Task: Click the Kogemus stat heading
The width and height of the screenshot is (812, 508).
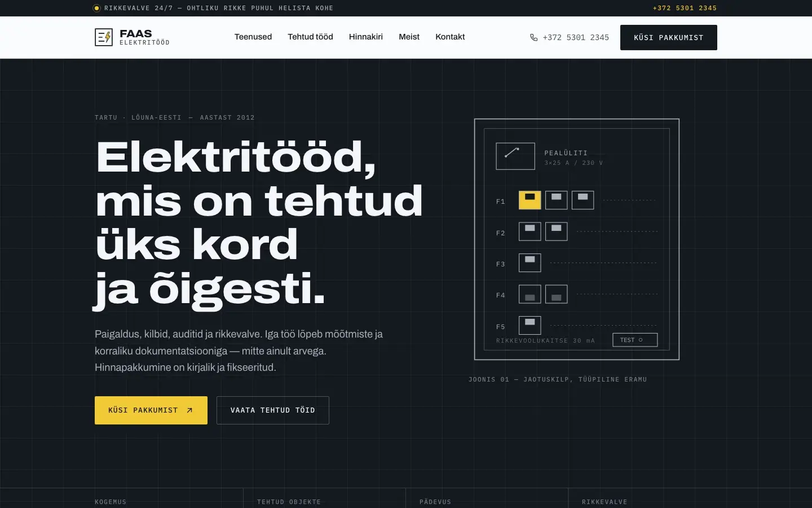Action: tap(111, 502)
